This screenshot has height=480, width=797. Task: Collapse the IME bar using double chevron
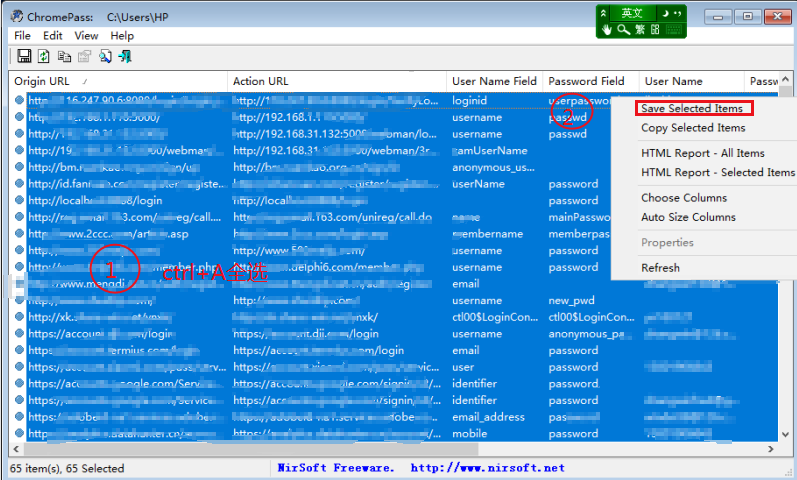(x=603, y=14)
